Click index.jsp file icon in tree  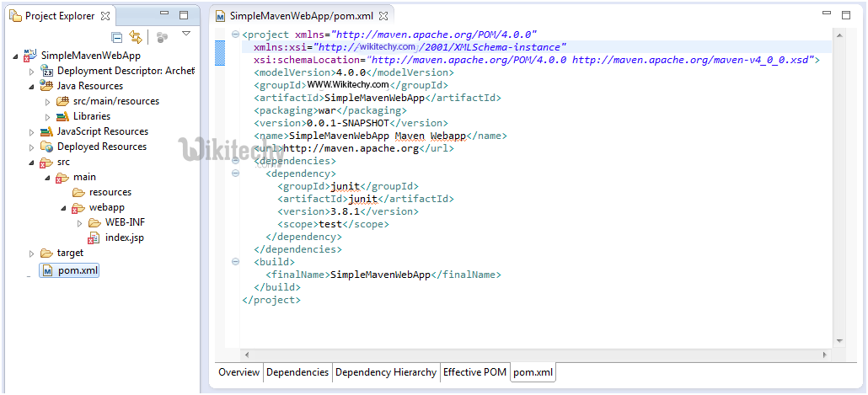pos(94,238)
